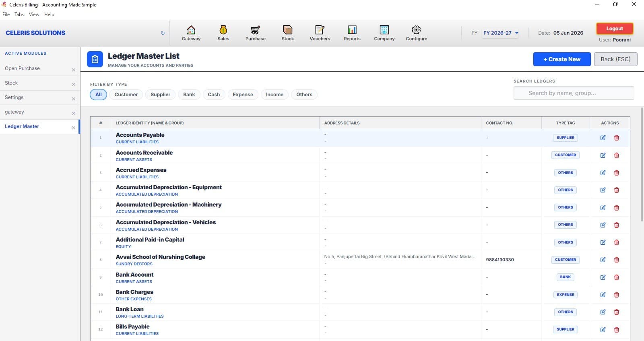
Task: Open the View menu
Action: tap(34, 14)
